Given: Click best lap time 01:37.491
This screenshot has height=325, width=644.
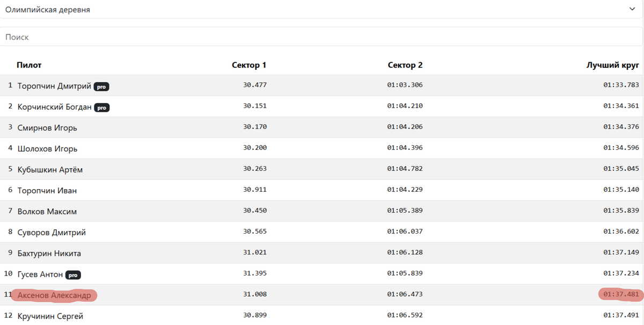Looking at the screenshot, I should click(x=621, y=315).
